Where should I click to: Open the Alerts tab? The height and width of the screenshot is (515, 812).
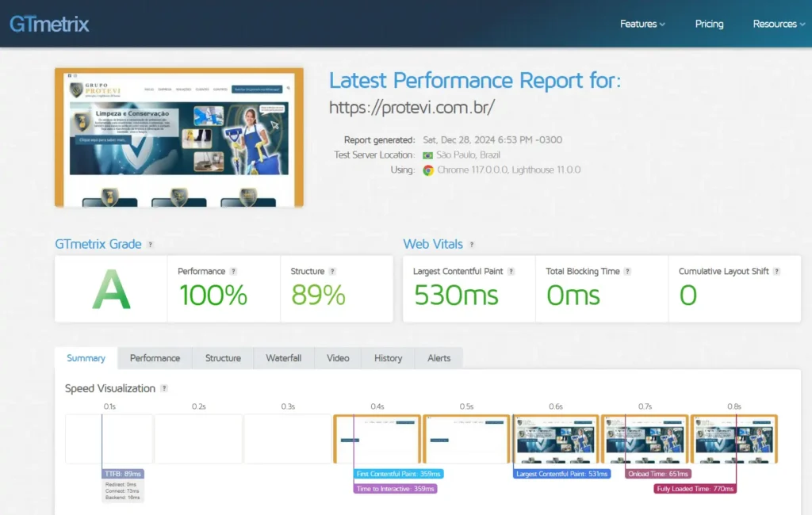pos(439,358)
